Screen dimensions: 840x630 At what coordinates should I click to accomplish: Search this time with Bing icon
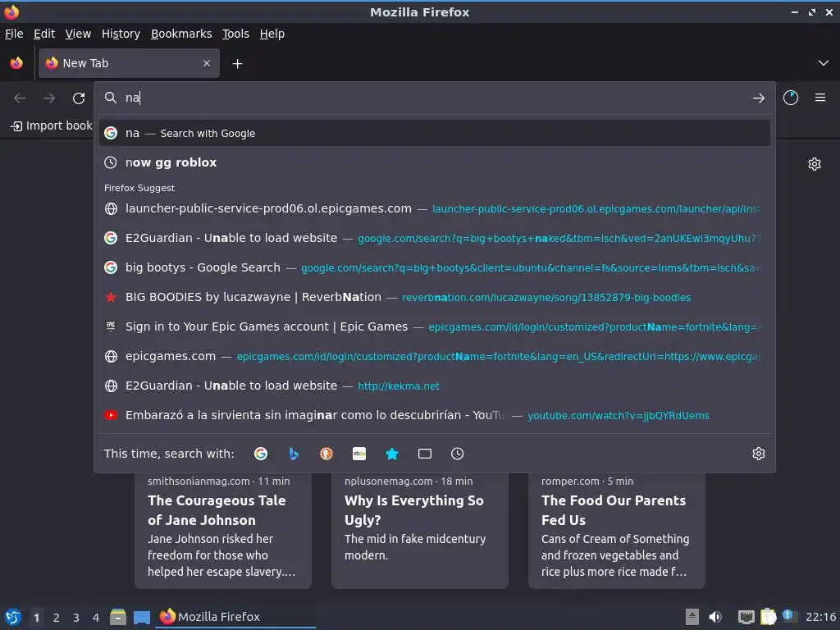pyautogui.click(x=294, y=454)
